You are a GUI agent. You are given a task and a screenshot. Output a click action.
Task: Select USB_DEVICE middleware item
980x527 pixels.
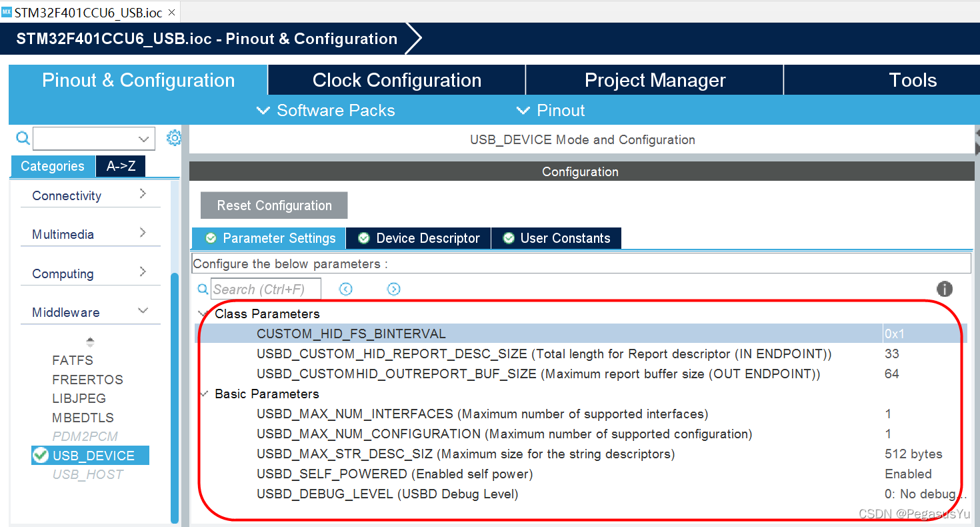coord(90,456)
